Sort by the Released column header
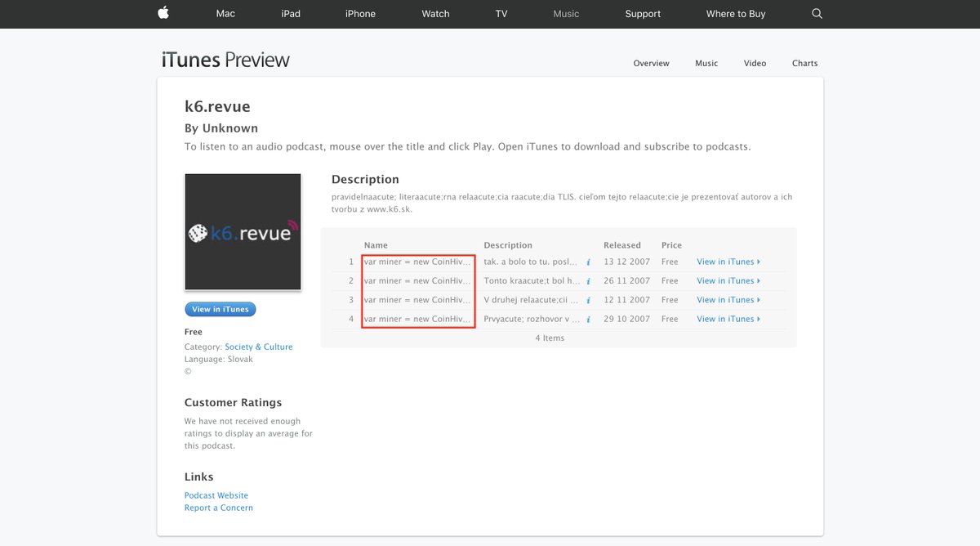Screen dimensions: 980x546 click(622, 245)
